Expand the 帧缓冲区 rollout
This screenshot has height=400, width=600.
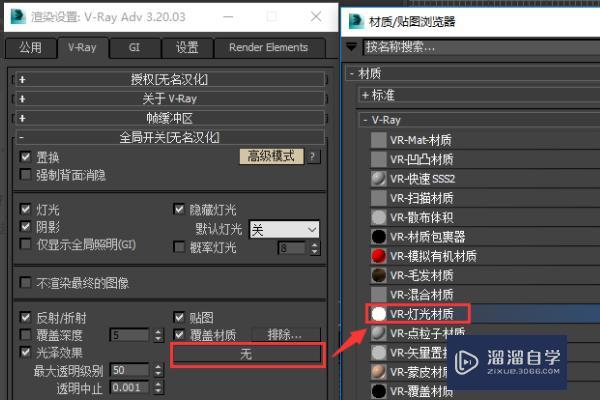pyautogui.click(x=170, y=118)
